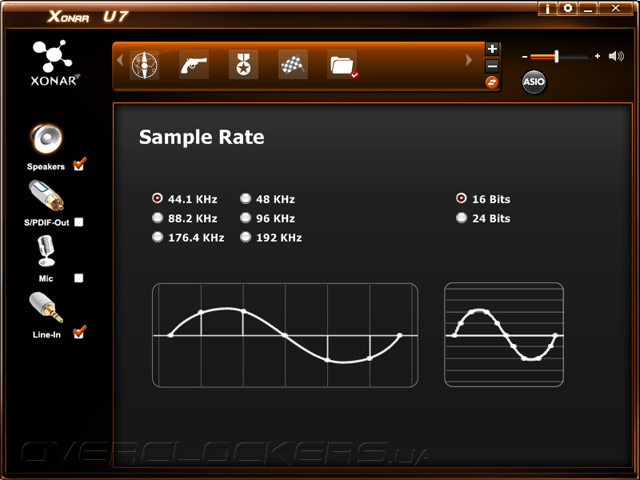Screen dimensions: 640x480
Task: Open the information (i) button
Action: (x=547, y=9)
